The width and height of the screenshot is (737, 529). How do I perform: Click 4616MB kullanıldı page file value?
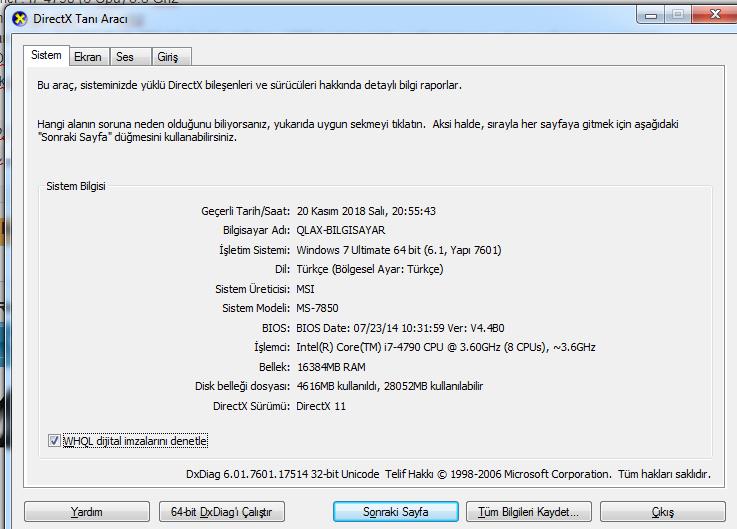[390, 387]
